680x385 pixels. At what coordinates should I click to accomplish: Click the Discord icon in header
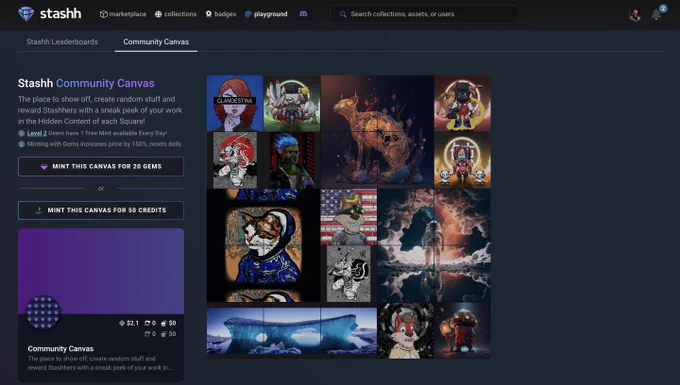304,14
